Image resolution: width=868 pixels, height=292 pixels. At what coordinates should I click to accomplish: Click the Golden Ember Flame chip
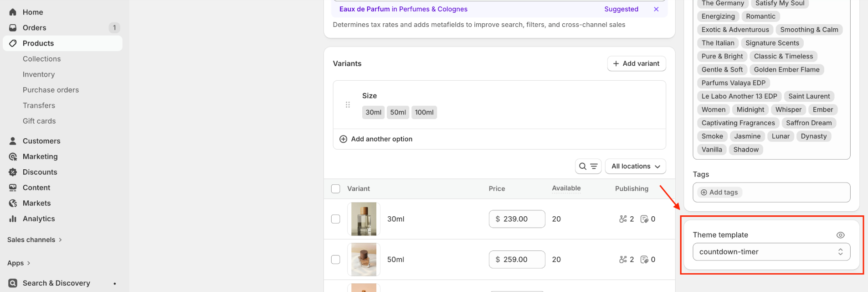[786, 70]
